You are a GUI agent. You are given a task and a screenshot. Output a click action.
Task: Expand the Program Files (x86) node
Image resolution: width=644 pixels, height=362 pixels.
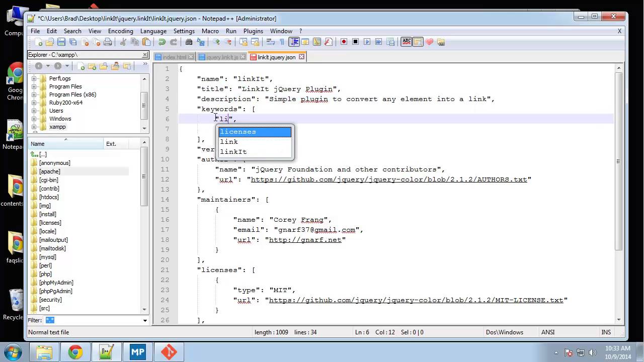pos(34,95)
